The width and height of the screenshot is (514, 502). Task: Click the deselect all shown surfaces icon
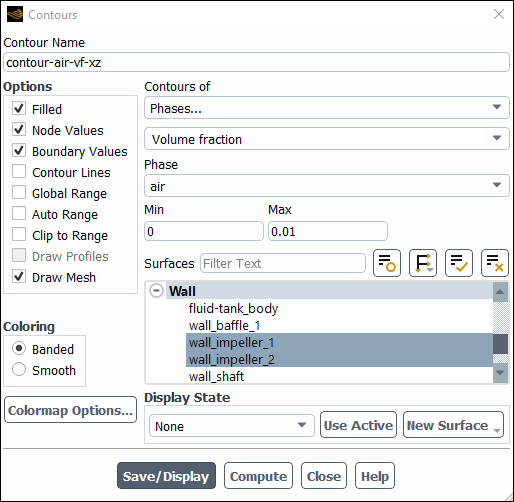tap(495, 263)
